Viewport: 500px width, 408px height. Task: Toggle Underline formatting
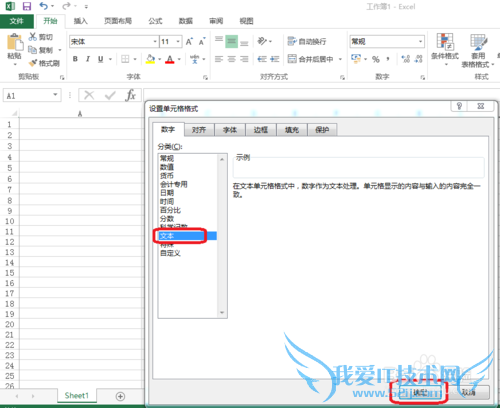coord(100,59)
